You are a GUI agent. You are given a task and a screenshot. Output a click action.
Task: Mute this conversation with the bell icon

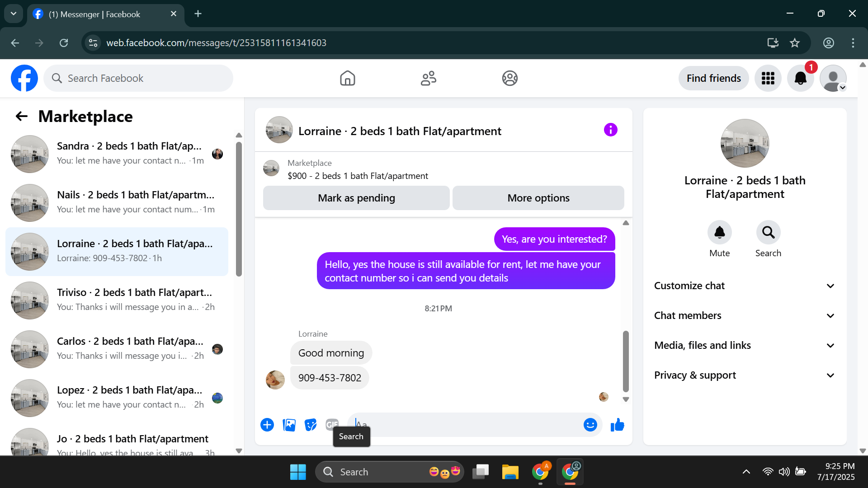pos(719,232)
